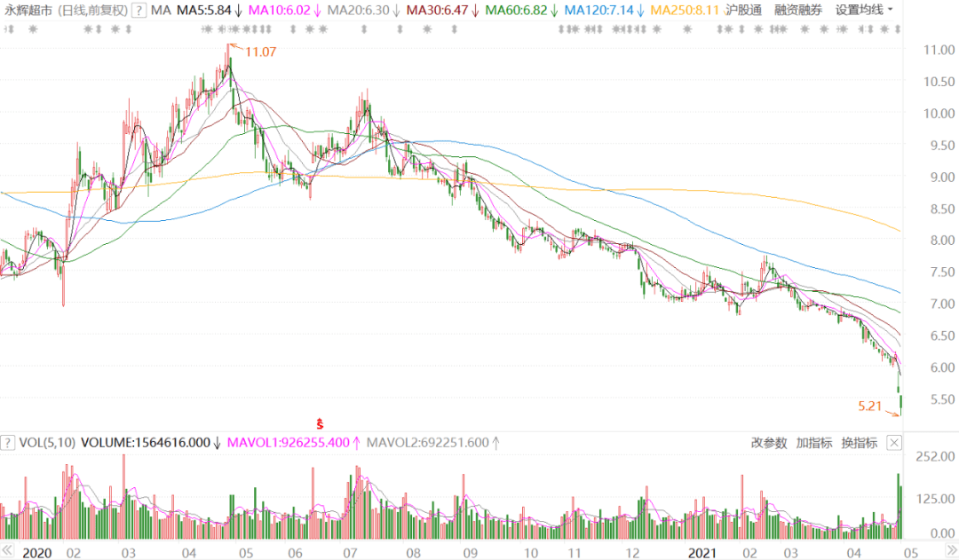This screenshot has width=959, height=560.
Task: Close the VOL indicator panel
Action: (x=893, y=443)
